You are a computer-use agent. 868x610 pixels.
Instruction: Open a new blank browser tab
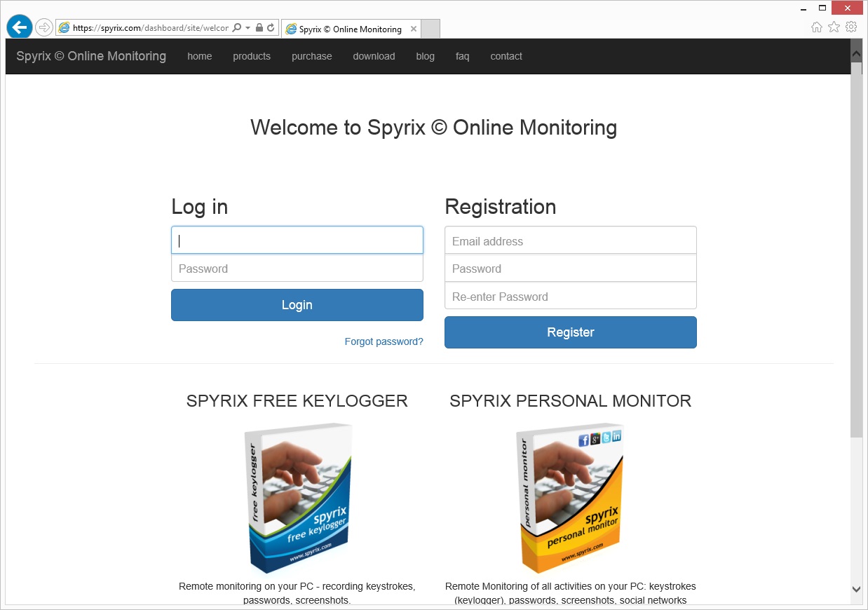[430, 29]
